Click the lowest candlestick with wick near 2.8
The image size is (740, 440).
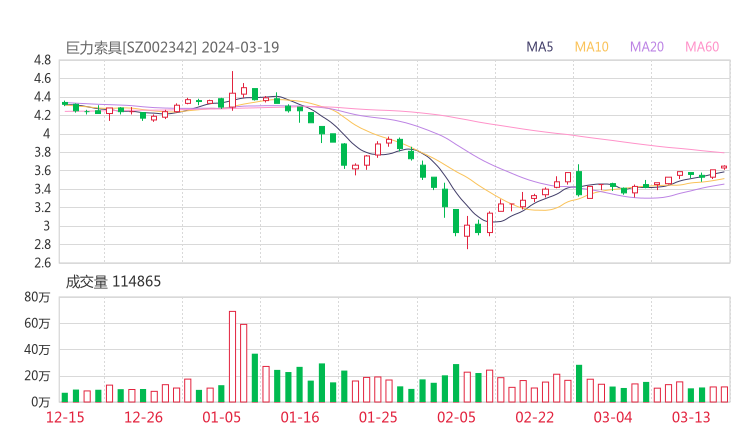coord(467,231)
